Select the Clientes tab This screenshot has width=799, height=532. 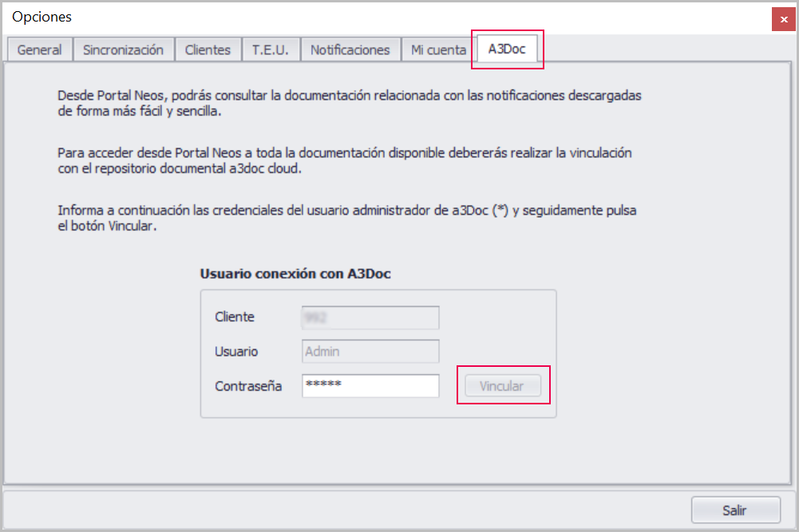[x=208, y=50]
